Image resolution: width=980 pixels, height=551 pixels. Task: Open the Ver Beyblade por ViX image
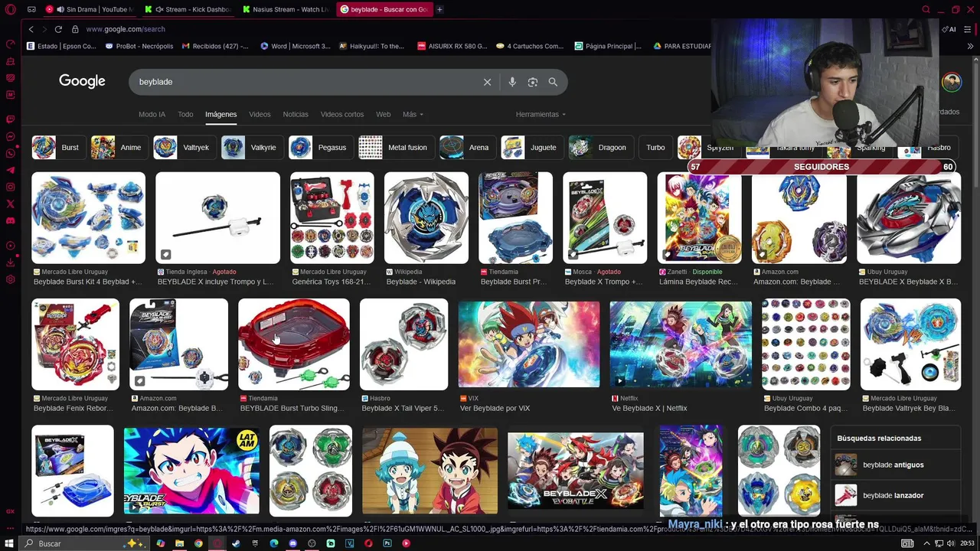(x=529, y=344)
